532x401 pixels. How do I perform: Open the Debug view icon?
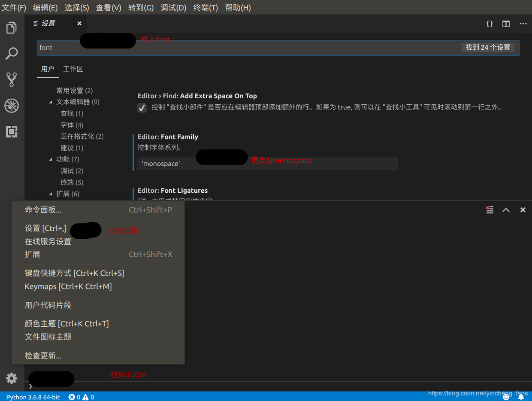click(x=12, y=106)
